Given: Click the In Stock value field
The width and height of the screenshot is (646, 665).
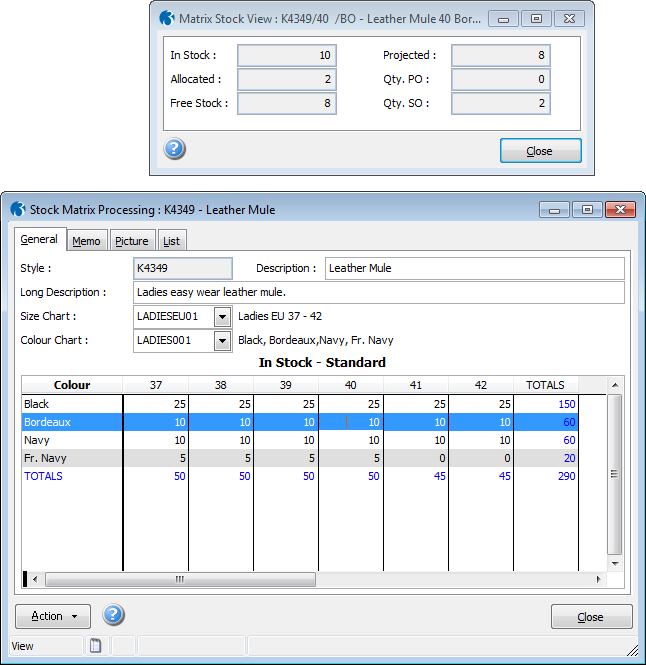Looking at the screenshot, I should (x=287, y=55).
